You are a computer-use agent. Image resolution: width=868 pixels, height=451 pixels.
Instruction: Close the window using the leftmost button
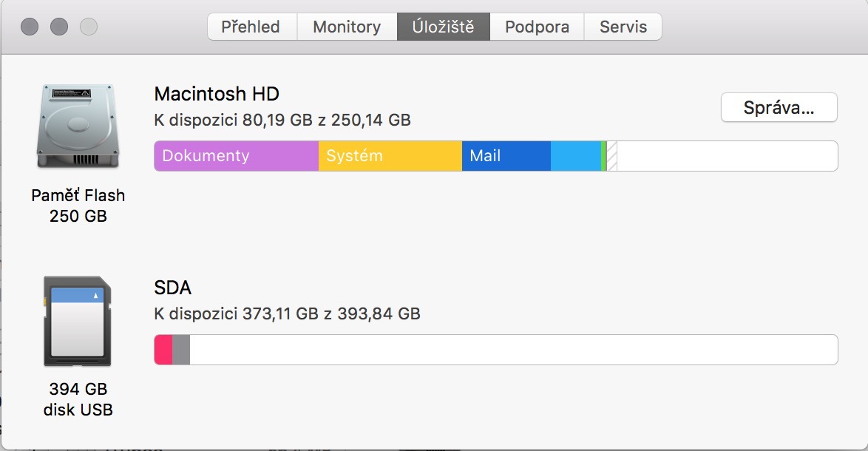tap(30, 27)
